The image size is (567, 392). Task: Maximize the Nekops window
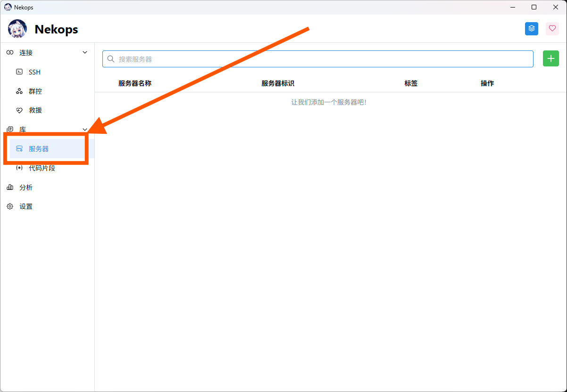click(534, 7)
